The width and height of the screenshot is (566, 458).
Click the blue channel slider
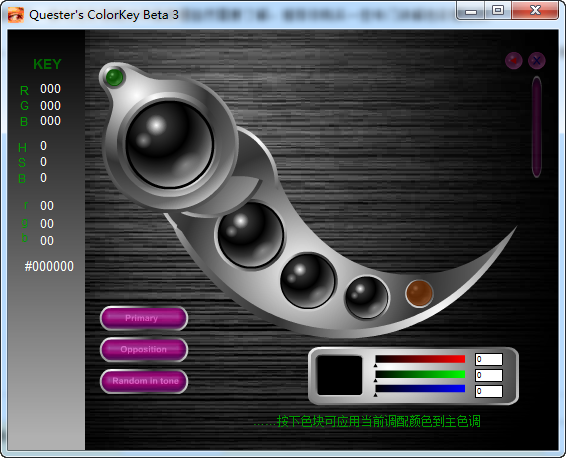[x=420, y=389]
